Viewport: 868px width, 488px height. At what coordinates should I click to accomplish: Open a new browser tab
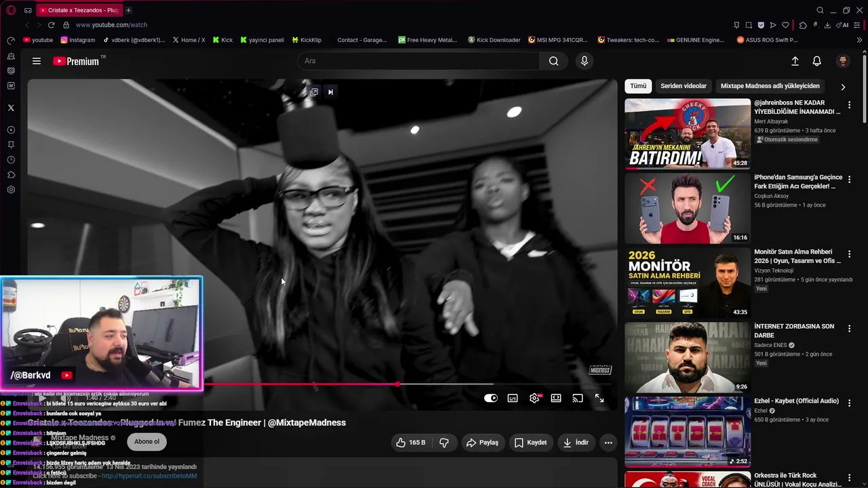click(128, 10)
